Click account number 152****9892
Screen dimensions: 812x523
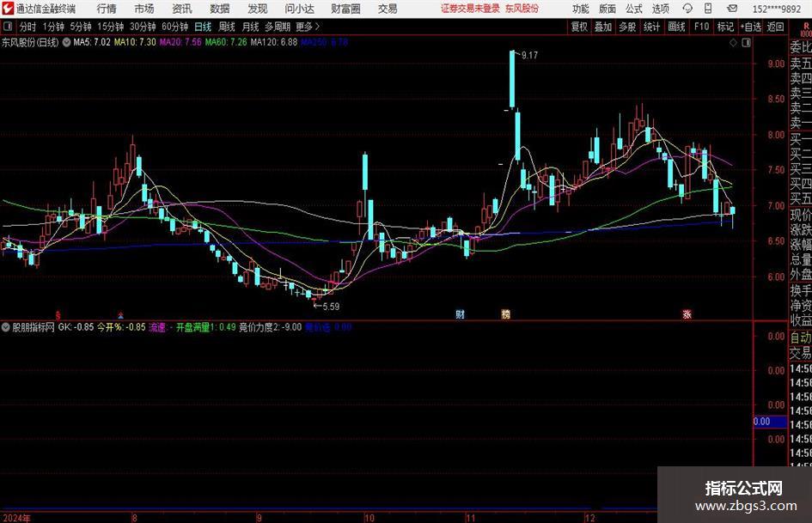pos(777,9)
